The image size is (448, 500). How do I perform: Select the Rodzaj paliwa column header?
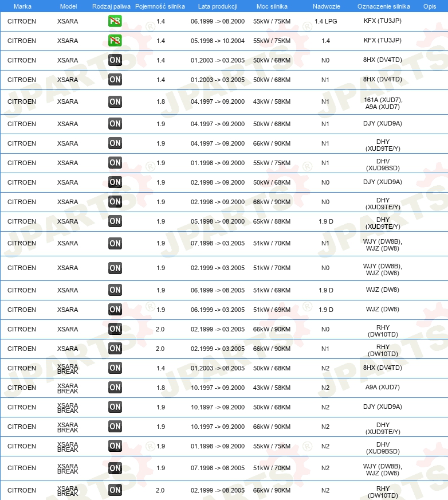click(111, 6)
